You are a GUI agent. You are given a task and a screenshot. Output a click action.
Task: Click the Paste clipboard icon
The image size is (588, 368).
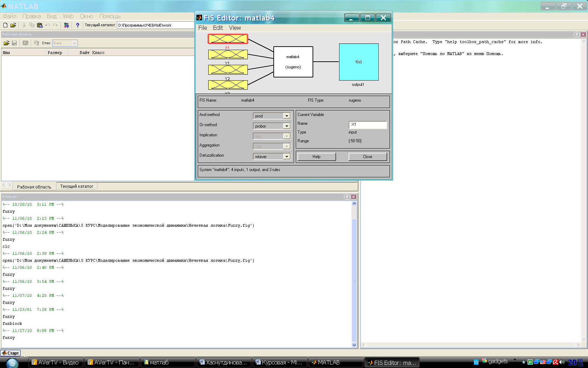tap(40, 25)
